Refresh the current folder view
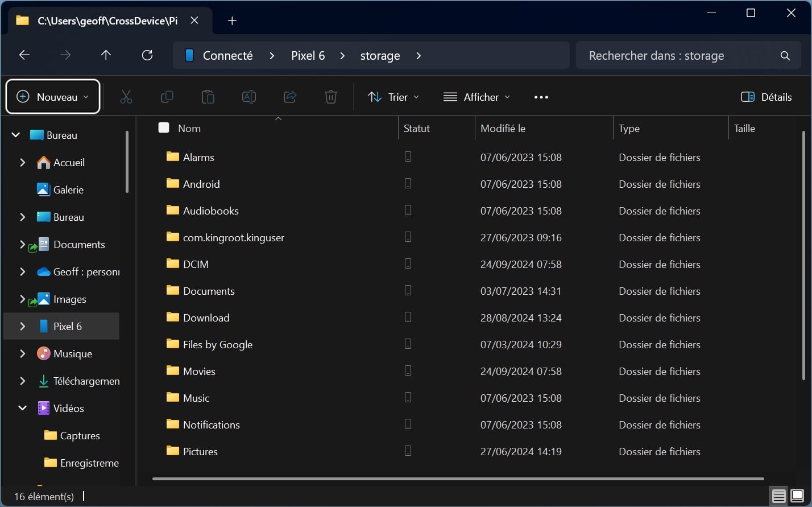This screenshot has height=507, width=812. [x=147, y=55]
